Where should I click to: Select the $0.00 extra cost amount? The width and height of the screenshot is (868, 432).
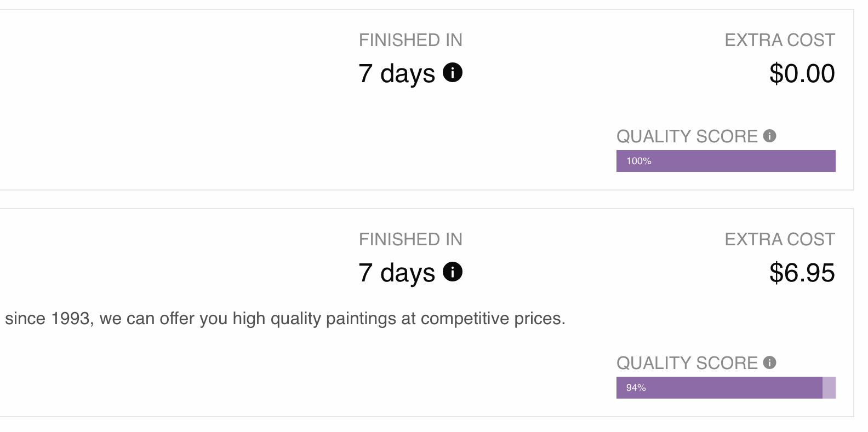[x=802, y=73]
